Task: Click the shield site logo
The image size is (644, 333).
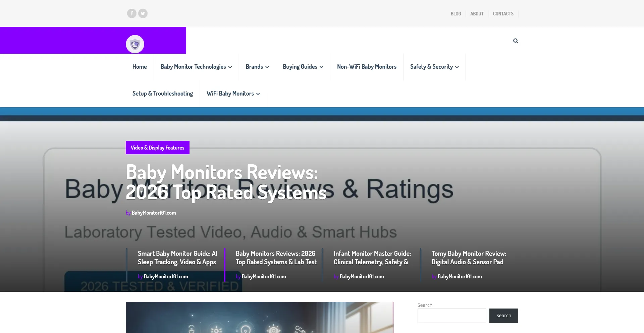Action: [135, 44]
